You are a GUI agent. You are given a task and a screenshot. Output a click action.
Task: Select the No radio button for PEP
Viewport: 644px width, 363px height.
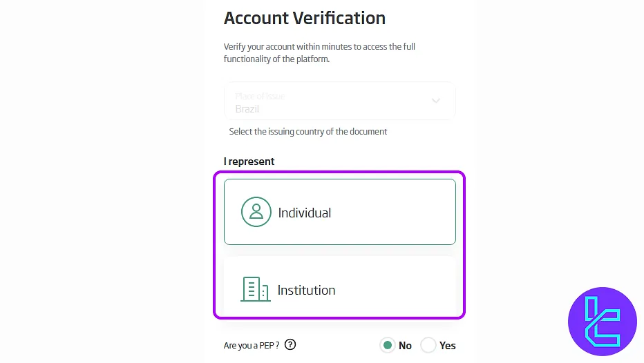[388, 345]
